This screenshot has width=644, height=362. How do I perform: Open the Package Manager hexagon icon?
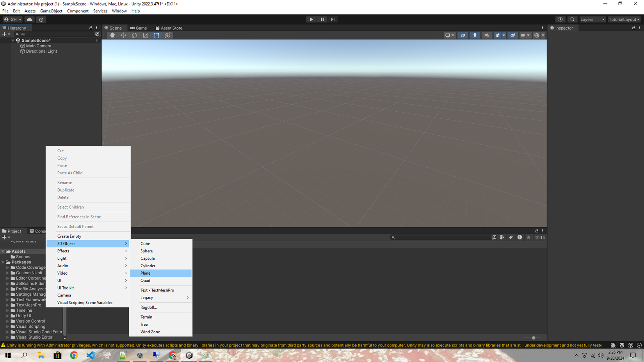(41, 20)
